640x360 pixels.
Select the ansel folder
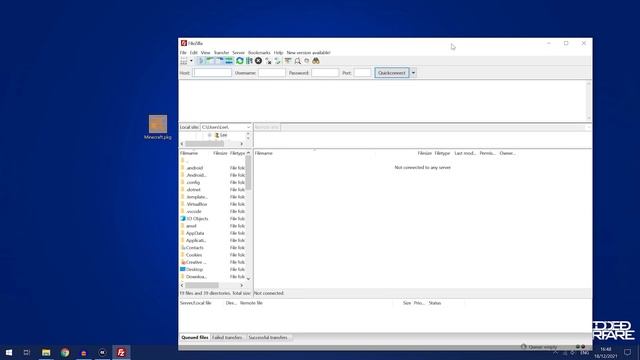[x=191, y=226]
